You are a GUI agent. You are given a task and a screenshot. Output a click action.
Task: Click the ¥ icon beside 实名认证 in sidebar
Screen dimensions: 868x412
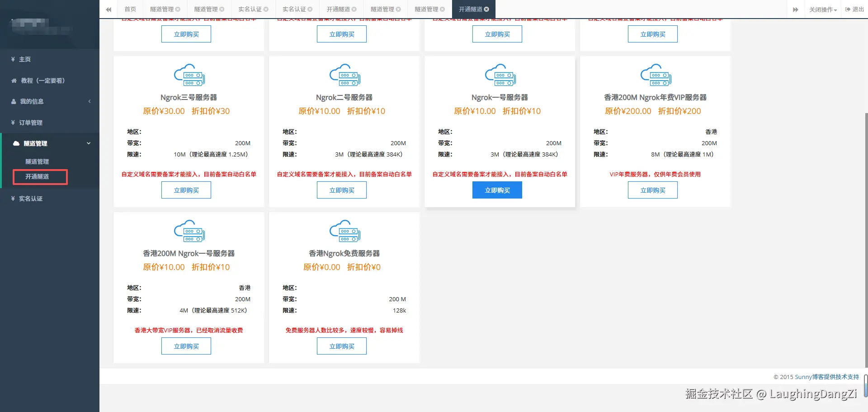(13, 199)
